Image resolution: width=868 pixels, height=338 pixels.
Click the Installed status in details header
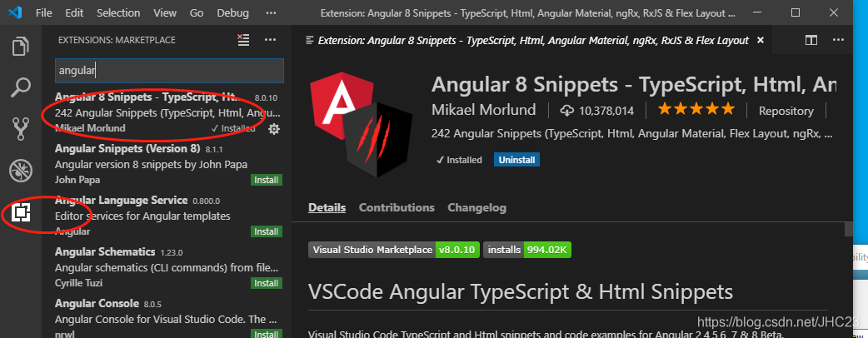459,160
